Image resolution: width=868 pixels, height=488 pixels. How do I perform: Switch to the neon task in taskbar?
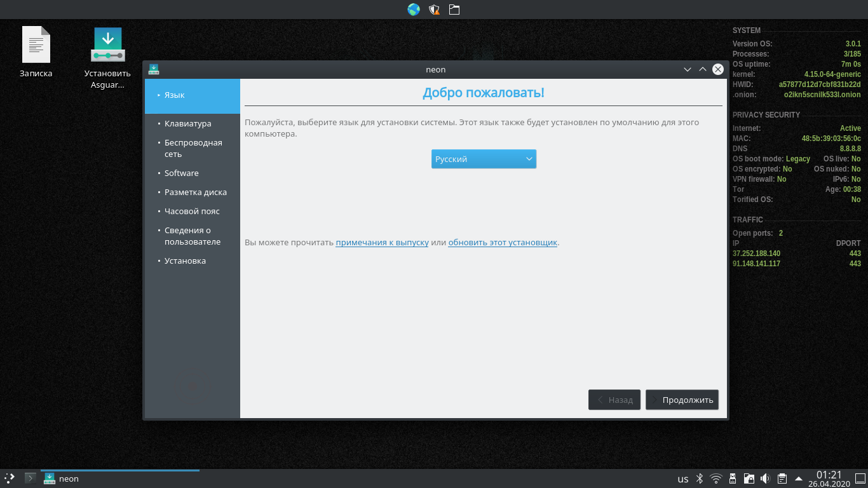[120, 478]
